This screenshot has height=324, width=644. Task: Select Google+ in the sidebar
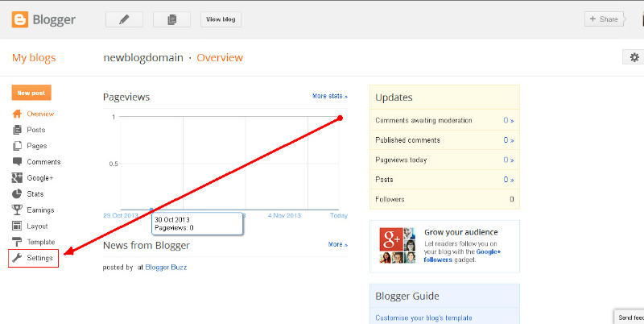click(x=40, y=178)
